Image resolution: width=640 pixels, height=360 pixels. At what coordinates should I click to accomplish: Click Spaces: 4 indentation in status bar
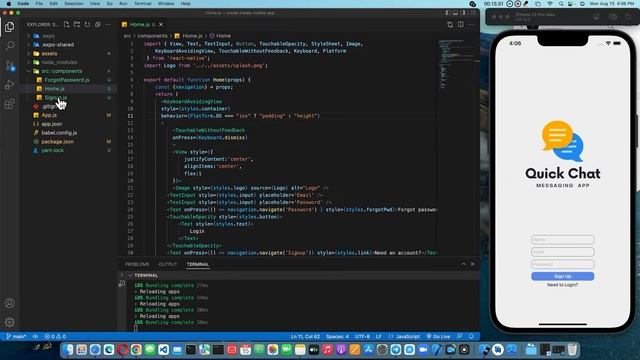338,337
